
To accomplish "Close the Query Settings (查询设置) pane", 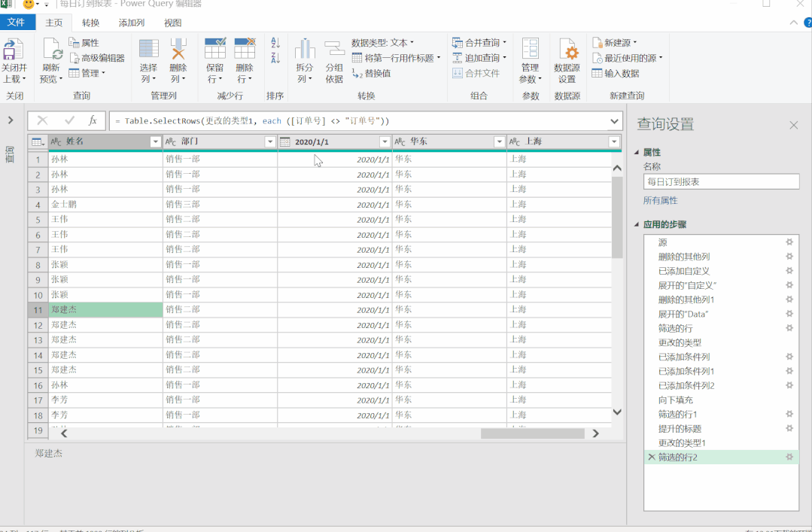I will [x=793, y=125].
